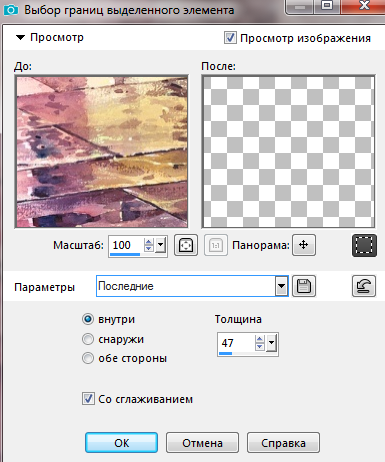Click the fit-to-window zoom icon

click(x=186, y=246)
